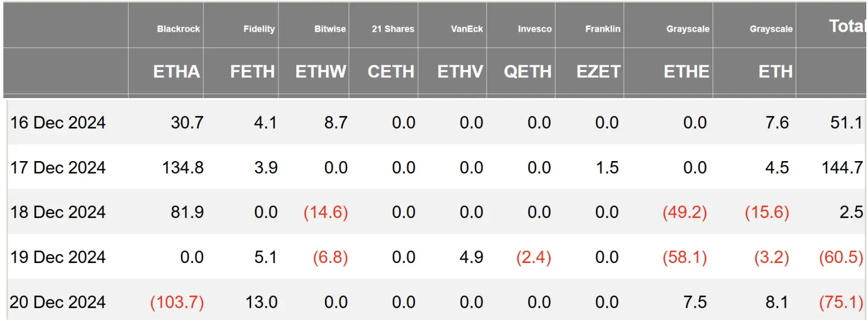Click the Total column header
This screenshot has height=321, width=868.
click(x=846, y=26)
